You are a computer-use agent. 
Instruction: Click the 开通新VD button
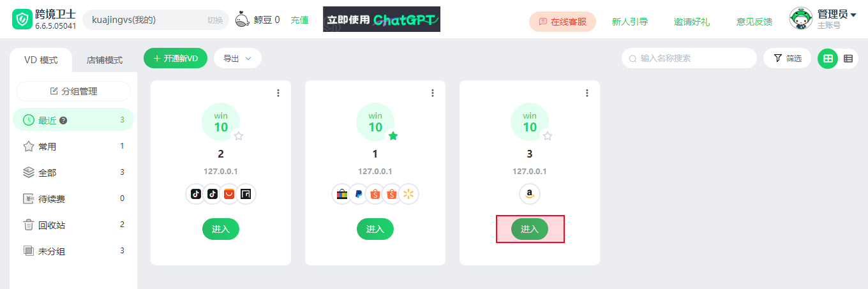coord(176,58)
